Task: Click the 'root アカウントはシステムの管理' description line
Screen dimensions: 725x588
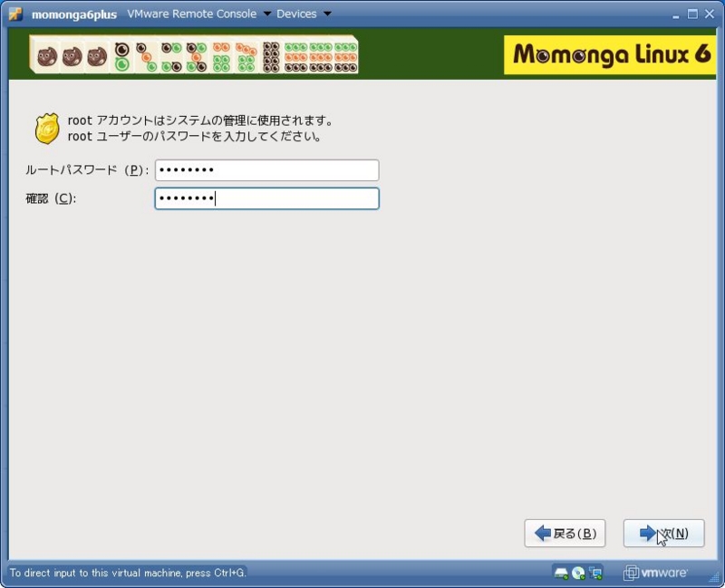Action: (200, 120)
